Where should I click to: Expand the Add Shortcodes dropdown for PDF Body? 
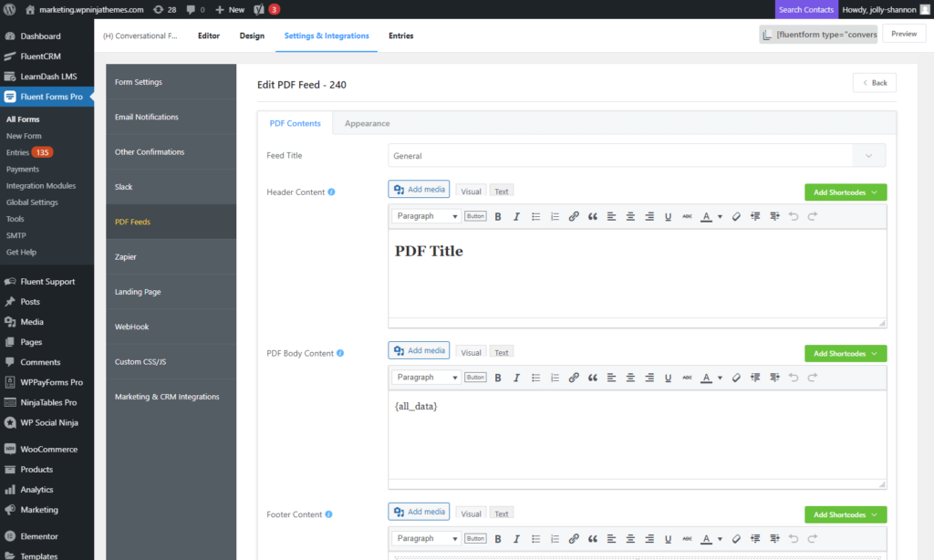click(x=845, y=353)
